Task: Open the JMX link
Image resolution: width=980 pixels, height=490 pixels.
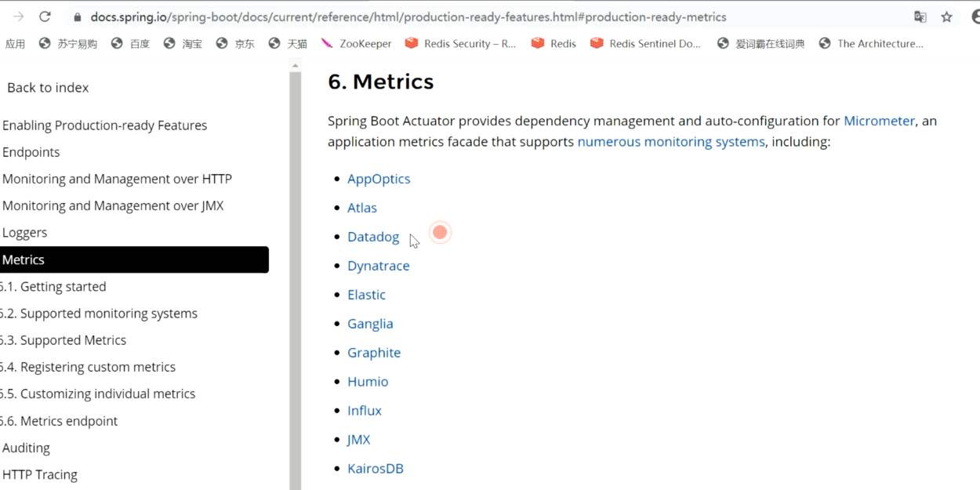Action: coord(359,440)
